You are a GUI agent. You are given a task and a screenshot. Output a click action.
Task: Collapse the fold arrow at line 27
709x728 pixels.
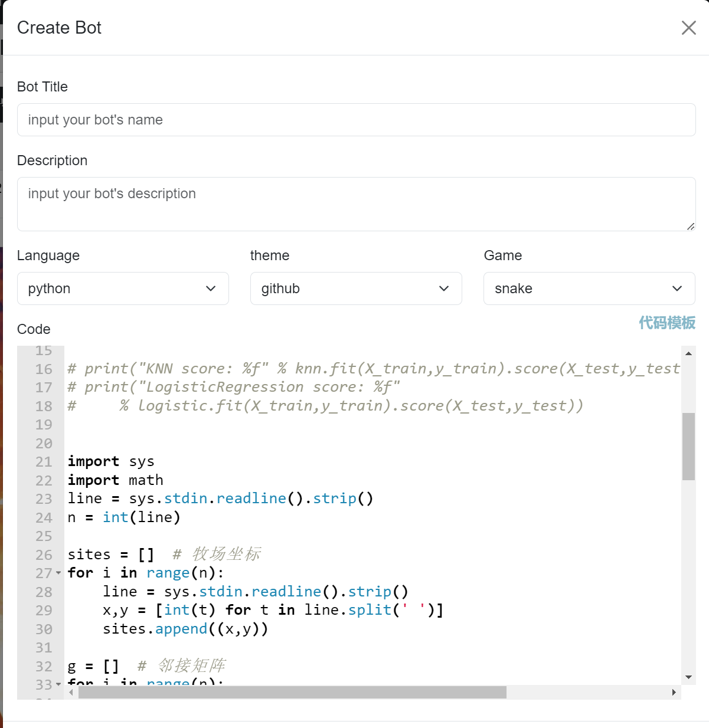pyautogui.click(x=58, y=573)
